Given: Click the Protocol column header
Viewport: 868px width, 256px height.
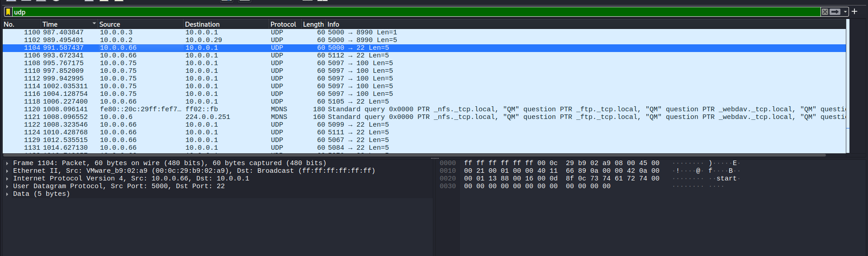Looking at the screenshot, I should tap(283, 24).
